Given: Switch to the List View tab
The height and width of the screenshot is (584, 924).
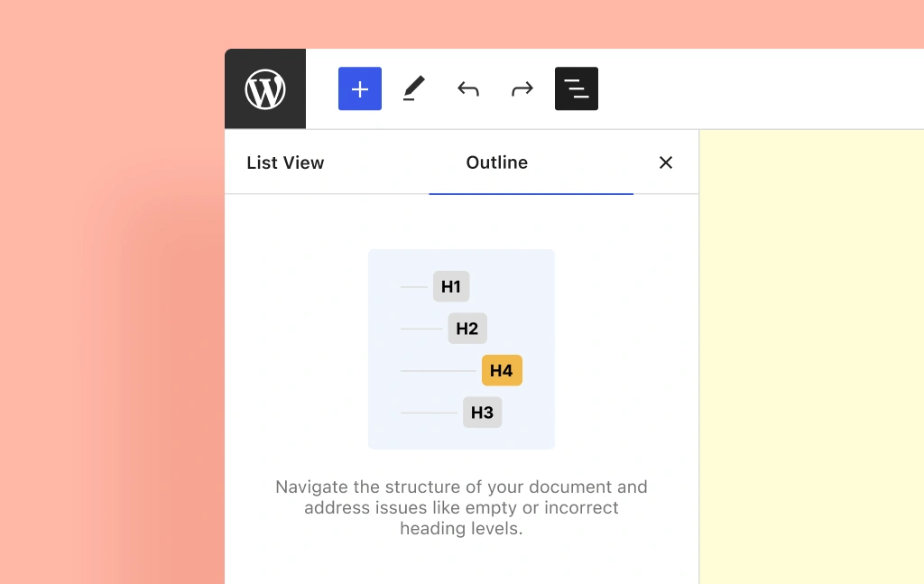Looking at the screenshot, I should [x=285, y=162].
